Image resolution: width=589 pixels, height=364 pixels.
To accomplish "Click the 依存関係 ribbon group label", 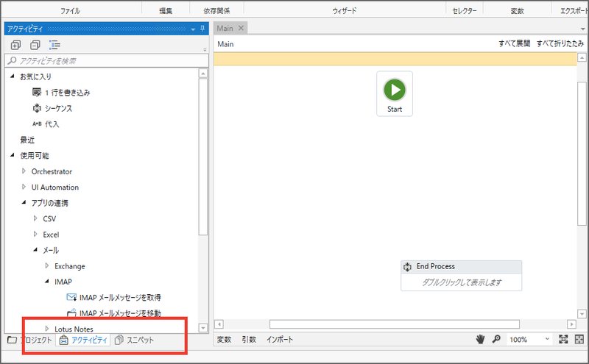I will click(x=216, y=11).
